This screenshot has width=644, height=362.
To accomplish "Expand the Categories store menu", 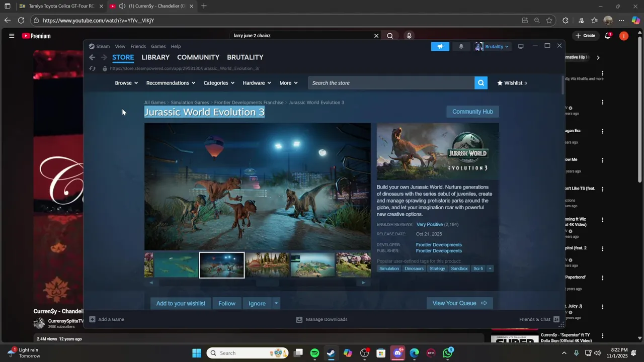I will point(219,83).
